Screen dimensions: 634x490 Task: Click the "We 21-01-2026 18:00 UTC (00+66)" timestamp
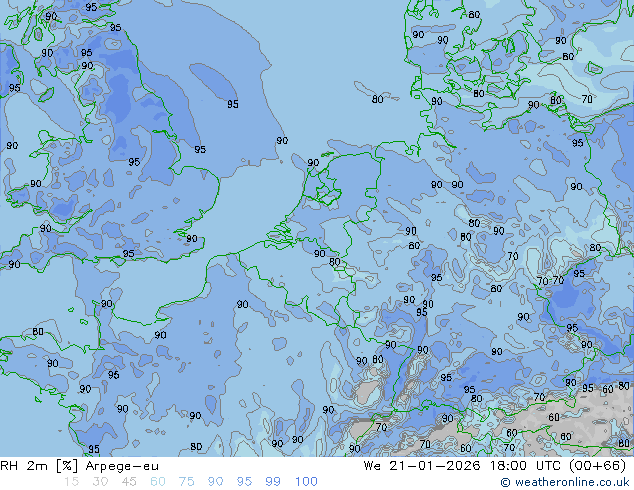point(495,466)
